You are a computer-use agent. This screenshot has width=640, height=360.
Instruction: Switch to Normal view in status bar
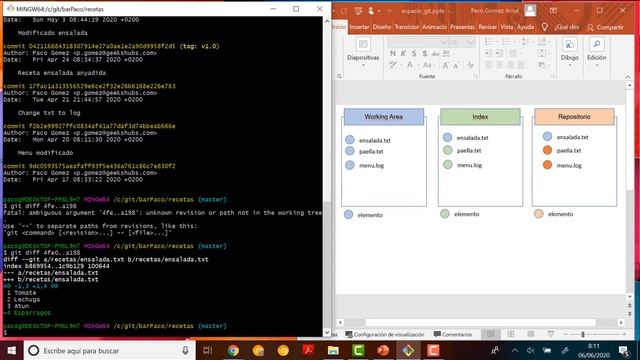pyautogui.click(x=491, y=334)
